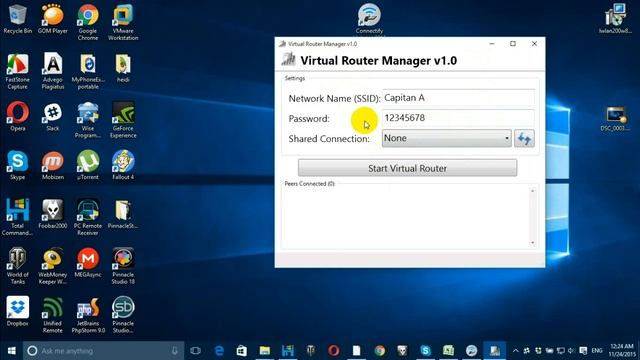The image size is (640, 360).
Task: Click the Peers Connected scrollbar down arrow
Action: point(532,243)
